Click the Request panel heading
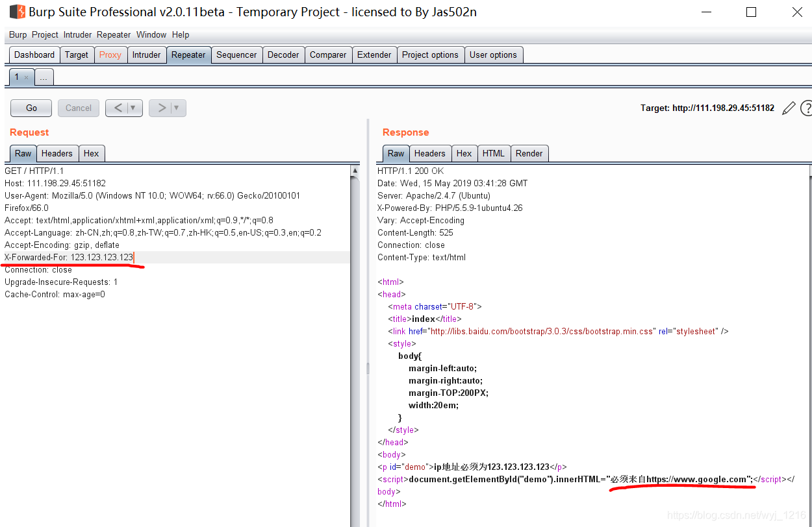 (x=29, y=132)
